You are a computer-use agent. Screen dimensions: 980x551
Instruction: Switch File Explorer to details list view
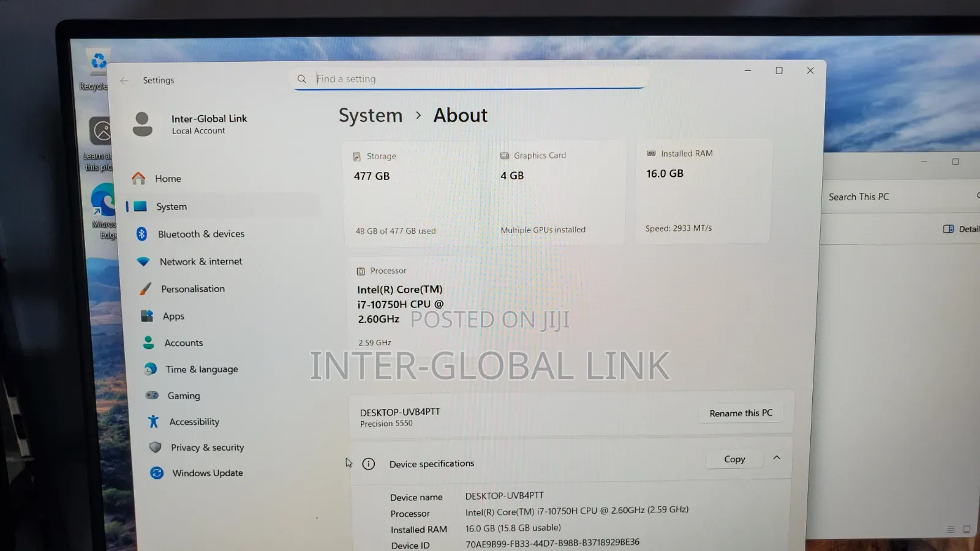tap(951, 530)
